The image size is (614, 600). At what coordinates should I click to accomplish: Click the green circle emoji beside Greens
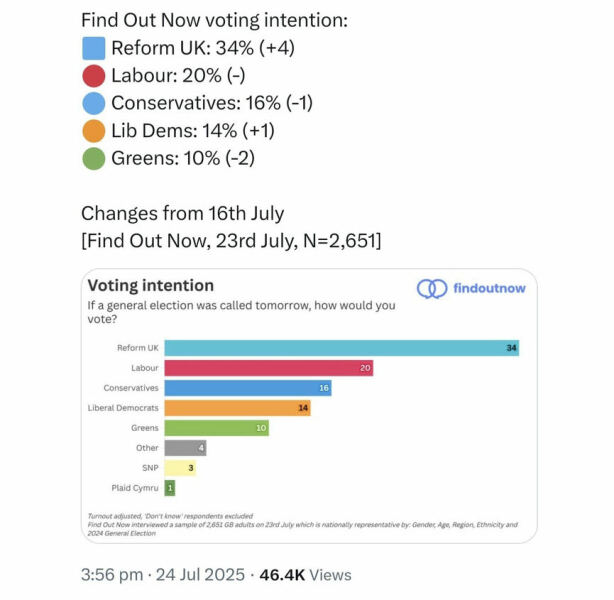(93, 158)
